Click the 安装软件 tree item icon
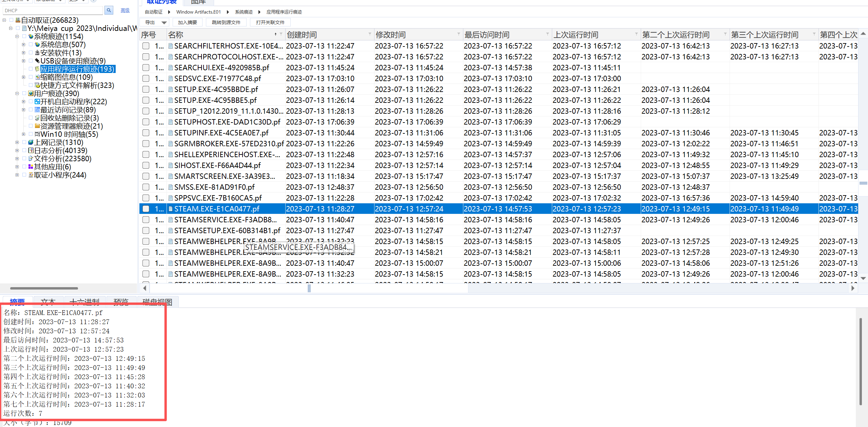 [37, 53]
